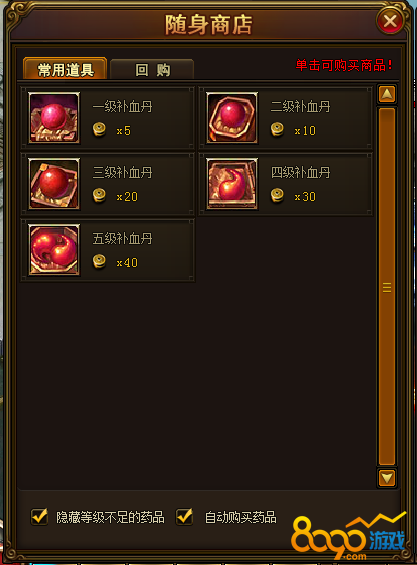Select the 五级补血丹 potion icon
The image size is (417, 565).
[x=54, y=249]
